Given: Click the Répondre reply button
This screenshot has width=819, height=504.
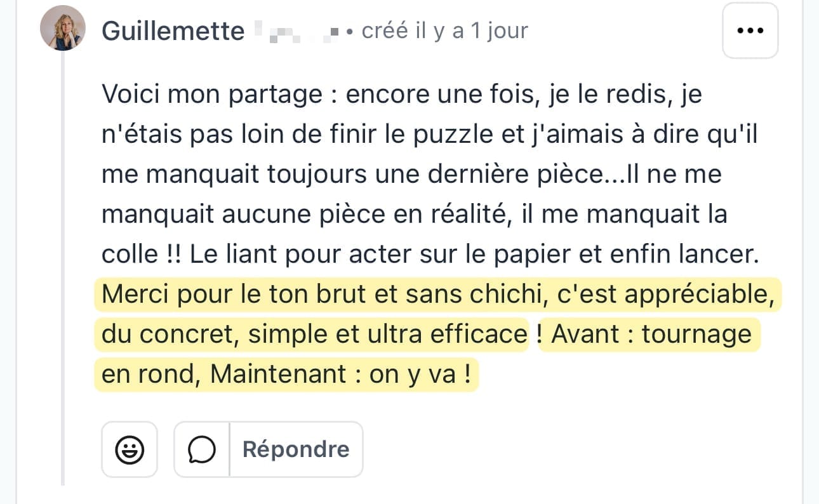Looking at the screenshot, I should tap(295, 449).
